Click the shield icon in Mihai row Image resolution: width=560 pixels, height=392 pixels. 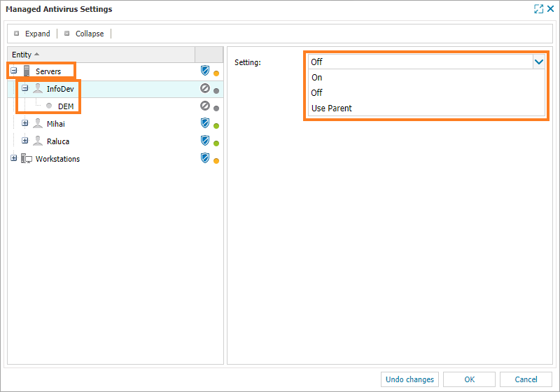(205, 122)
